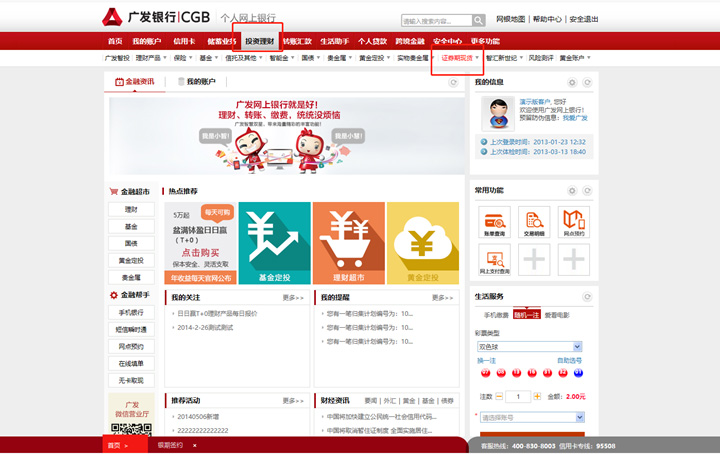Open the 交易明细 transaction details icon

[x=533, y=223]
